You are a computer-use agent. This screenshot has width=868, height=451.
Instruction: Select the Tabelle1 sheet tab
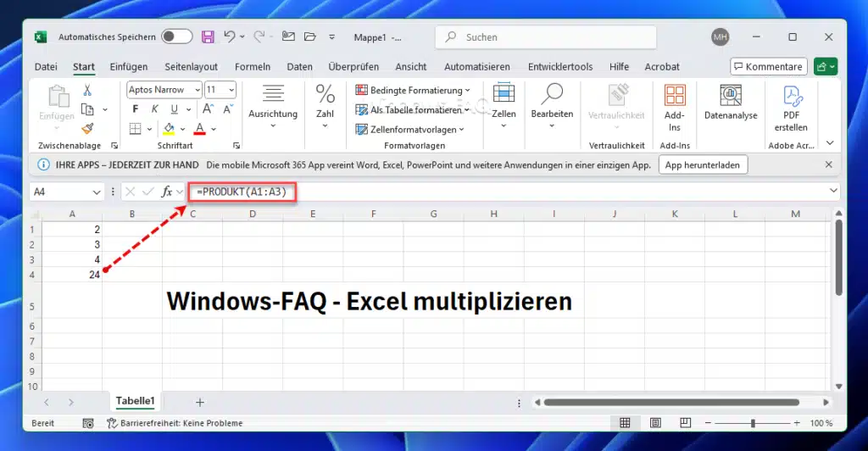135,401
